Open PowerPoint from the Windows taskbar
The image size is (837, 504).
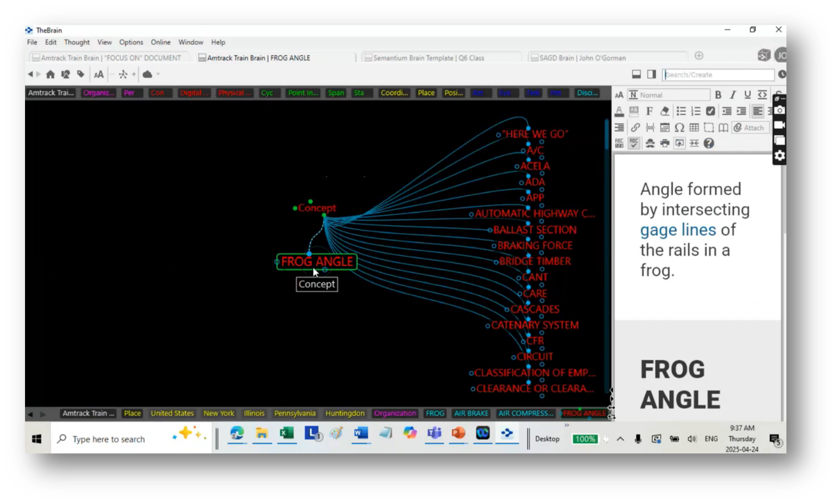pos(458,434)
